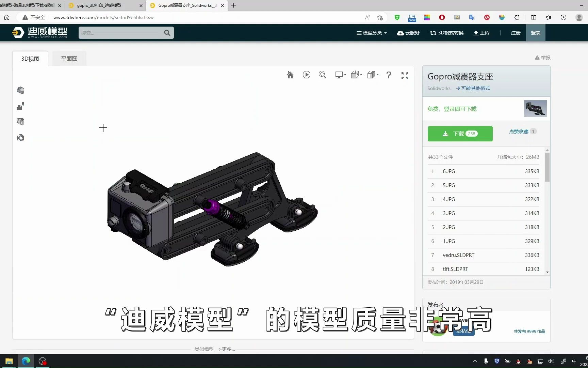Select file row 4.JPG
Image resolution: width=588 pixels, height=368 pixels.
[484, 199]
